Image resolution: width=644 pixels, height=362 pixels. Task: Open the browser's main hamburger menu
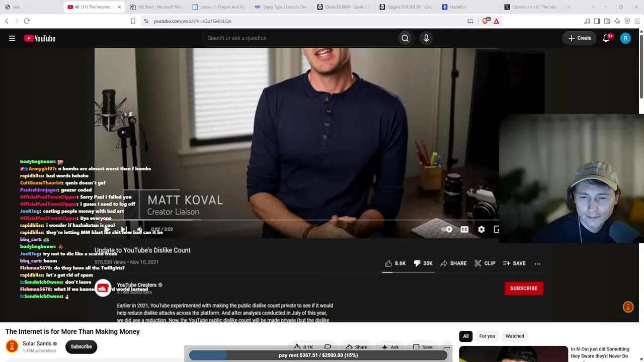(637, 21)
